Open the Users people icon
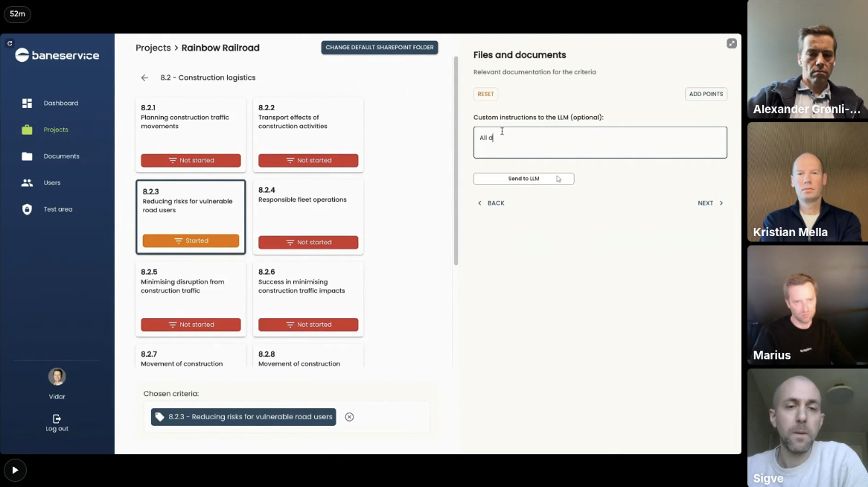Image resolution: width=868 pixels, height=487 pixels. click(x=27, y=183)
